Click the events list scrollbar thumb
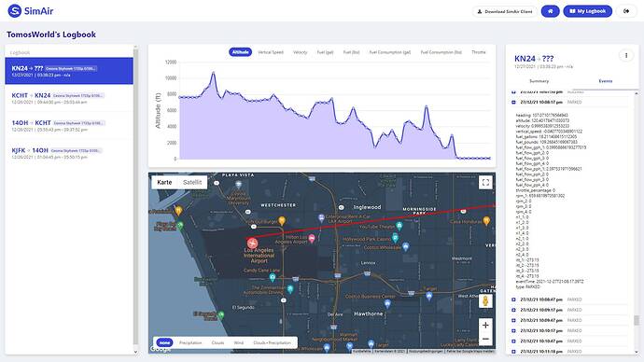The image size is (644, 362). coord(637,320)
